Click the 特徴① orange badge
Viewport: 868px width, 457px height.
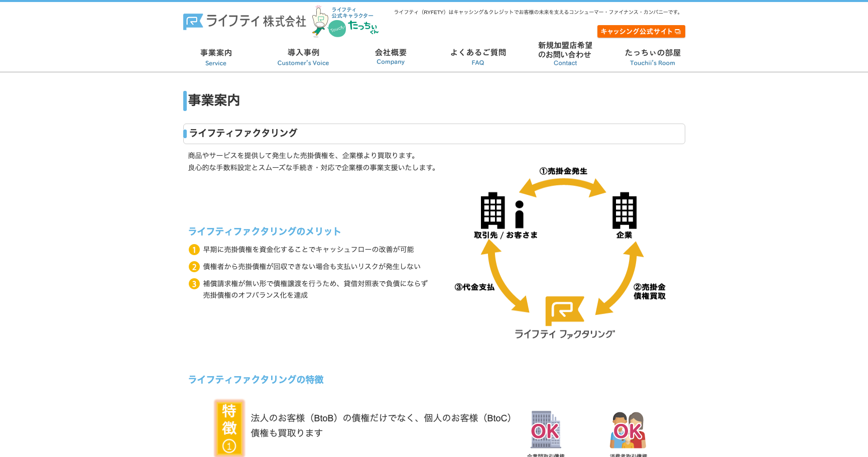229,428
